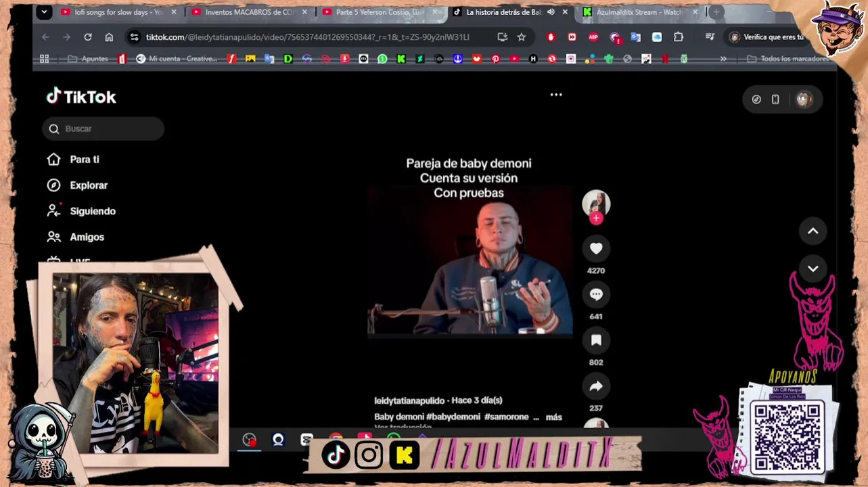The height and width of the screenshot is (487, 868).
Task: Open the Pinterest bookmark icon
Action: click(495, 59)
